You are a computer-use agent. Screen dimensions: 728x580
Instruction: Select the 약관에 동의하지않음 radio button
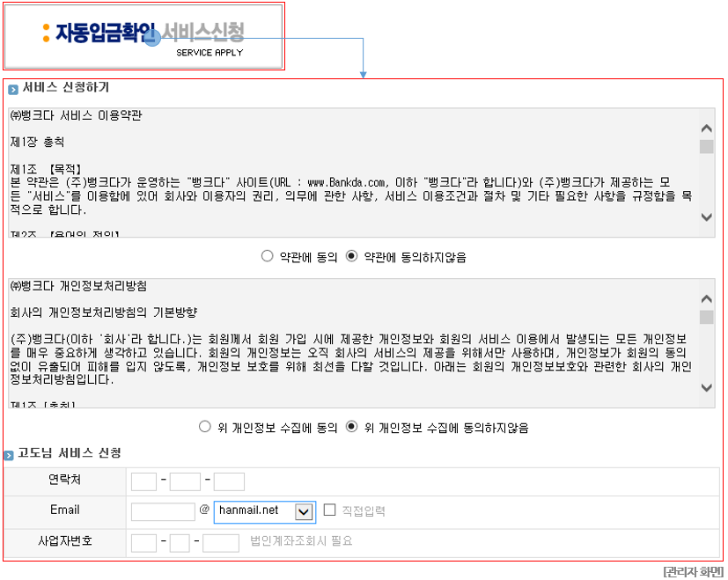click(351, 256)
